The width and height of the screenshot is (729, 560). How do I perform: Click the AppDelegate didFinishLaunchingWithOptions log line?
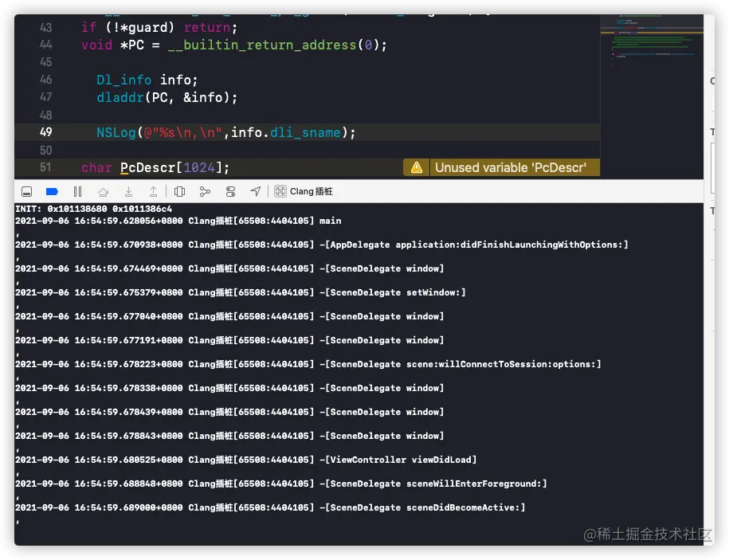coord(322,245)
